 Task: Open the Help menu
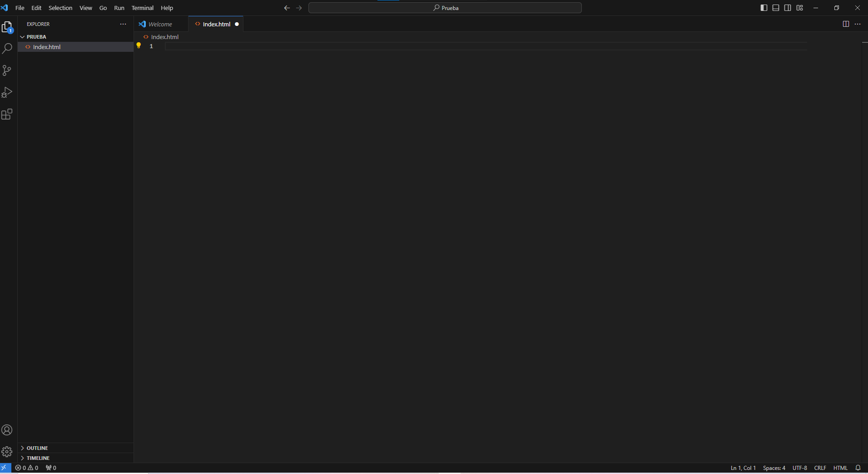click(167, 8)
